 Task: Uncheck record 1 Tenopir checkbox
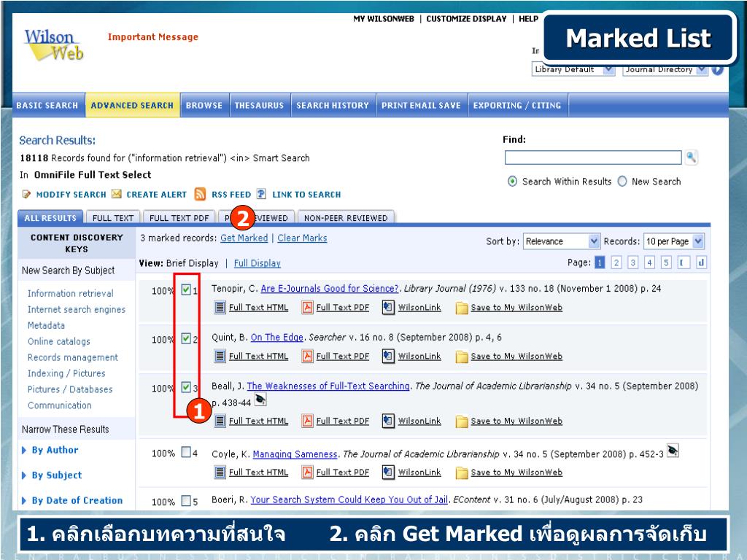(186, 289)
